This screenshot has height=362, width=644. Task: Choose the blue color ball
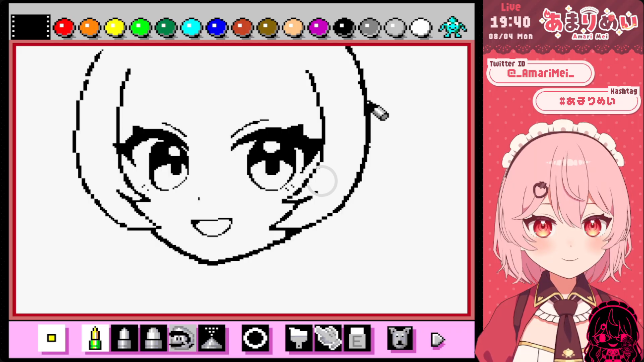coord(216,27)
